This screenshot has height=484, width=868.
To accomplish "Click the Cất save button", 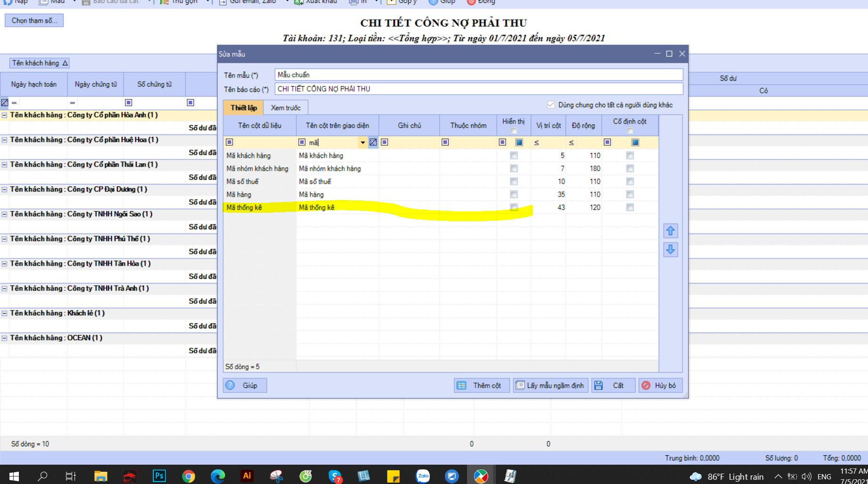I will 613,385.
